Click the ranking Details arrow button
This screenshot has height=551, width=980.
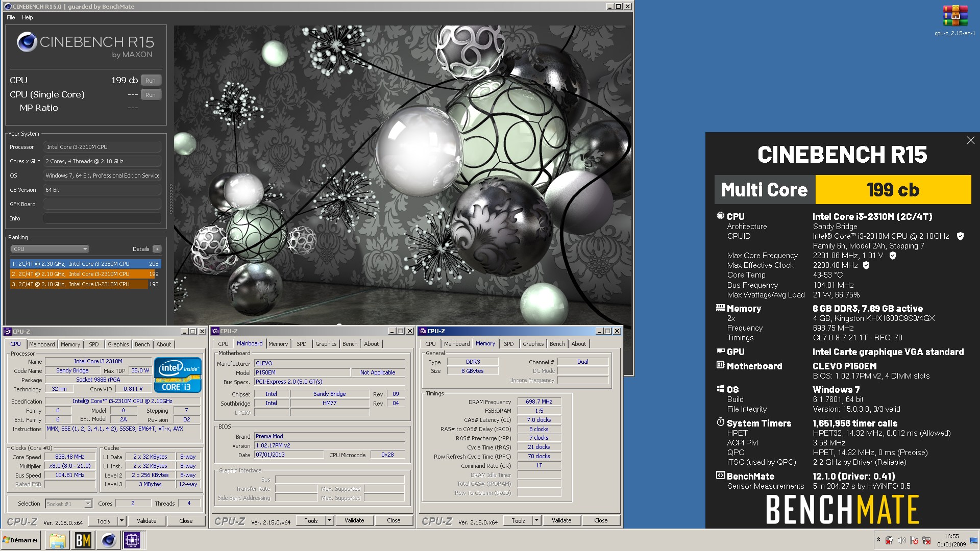[157, 249]
